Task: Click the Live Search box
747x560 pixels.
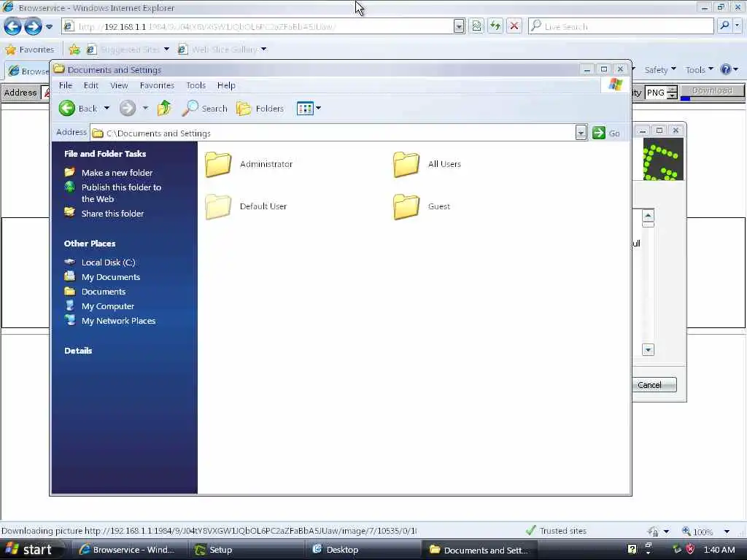Action: point(622,26)
